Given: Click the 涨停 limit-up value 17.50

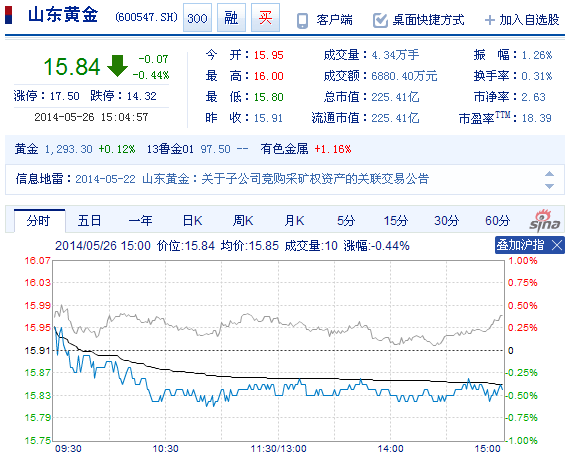Looking at the screenshot, I should 64,96.
